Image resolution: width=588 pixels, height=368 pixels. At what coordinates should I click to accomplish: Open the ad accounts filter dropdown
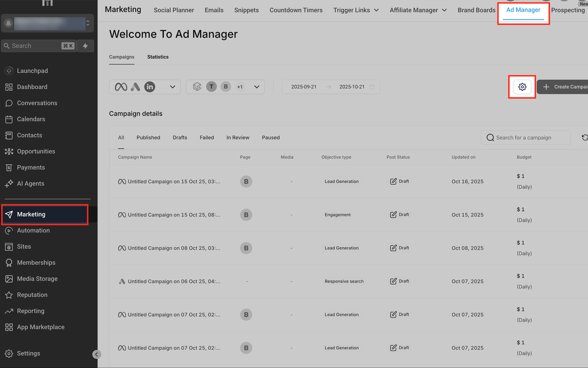click(226, 87)
